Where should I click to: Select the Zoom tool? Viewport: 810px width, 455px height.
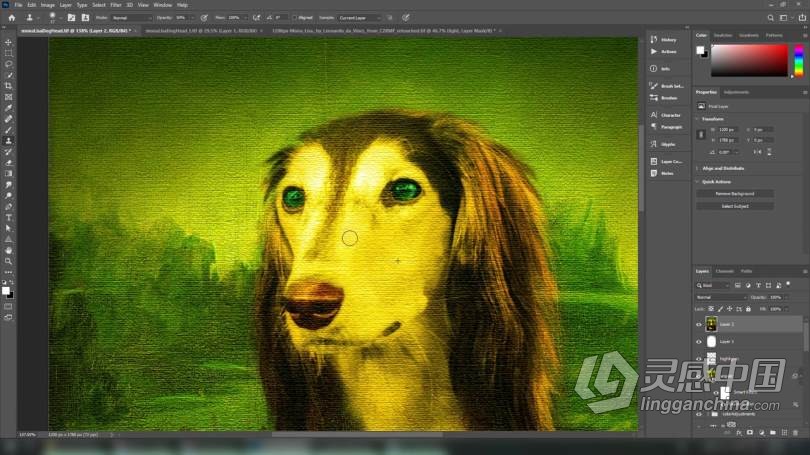[x=8, y=261]
